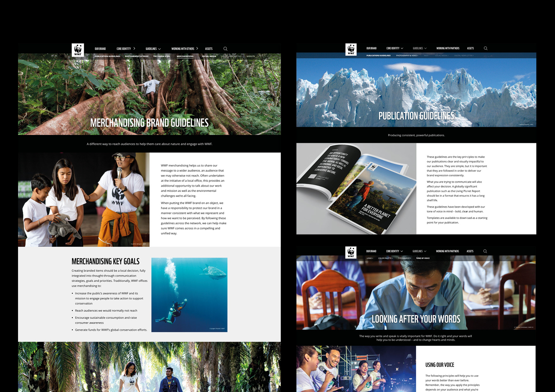The width and height of the screenshot is (555, 392).
Task: Expand Guidelines chevron on Looking After Your Words page
Action: [425, 251]
